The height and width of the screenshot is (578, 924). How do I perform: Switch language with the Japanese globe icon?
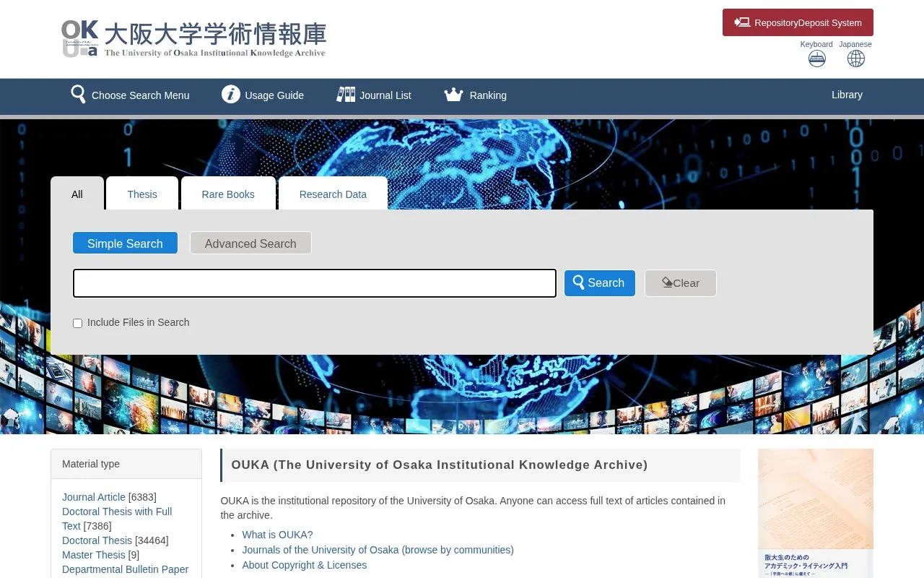click(x=855, y=59)
